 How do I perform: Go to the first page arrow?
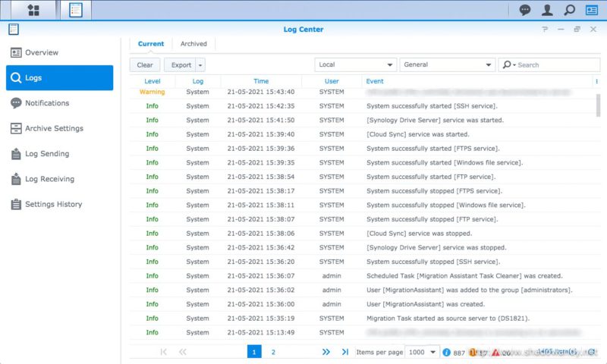[163, 352]
